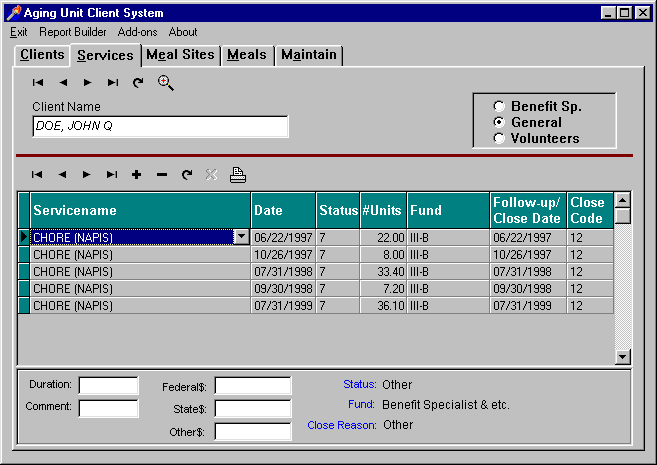Select General radio button
657x465 pixels.
(499, 122)
